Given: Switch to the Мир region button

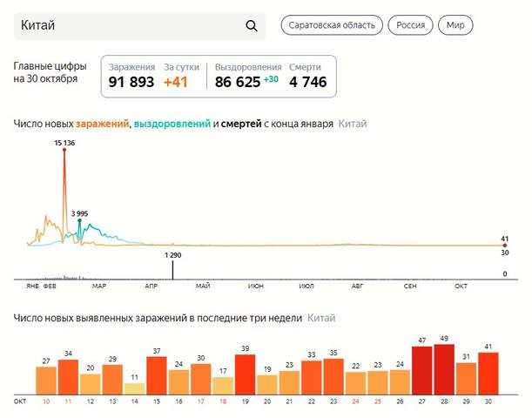Looking at the screenshot, I should point(455,25).
